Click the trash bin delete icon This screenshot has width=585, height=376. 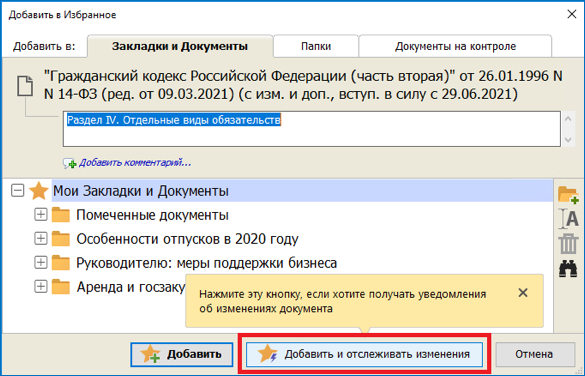(x=568, y=244)
